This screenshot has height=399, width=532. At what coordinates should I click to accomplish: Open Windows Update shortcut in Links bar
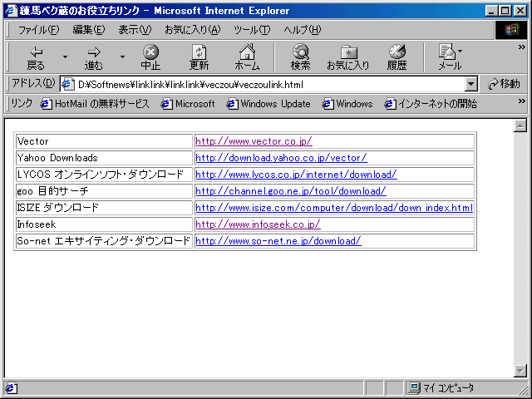(x=268, y=104)
